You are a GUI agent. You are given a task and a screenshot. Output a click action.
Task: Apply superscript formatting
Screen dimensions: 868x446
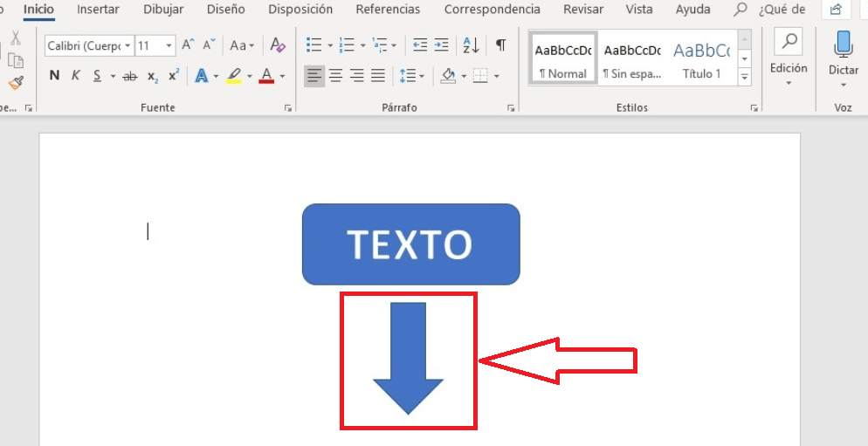(174, 76)
